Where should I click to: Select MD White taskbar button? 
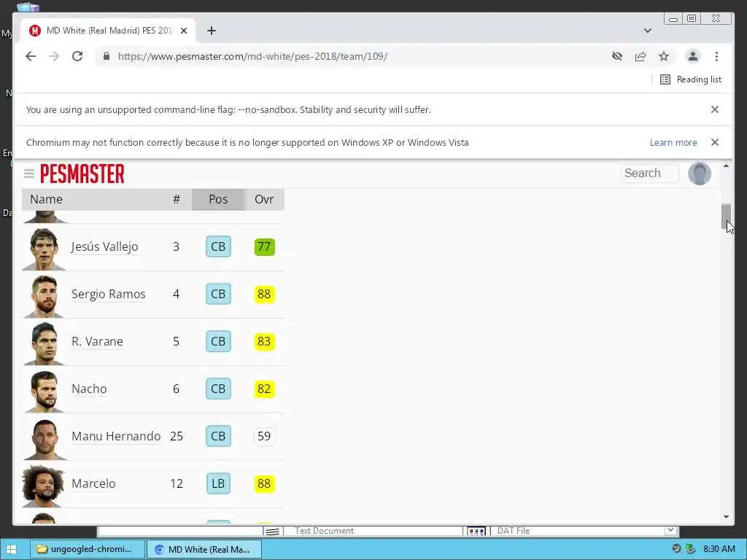tap(204, 549)
